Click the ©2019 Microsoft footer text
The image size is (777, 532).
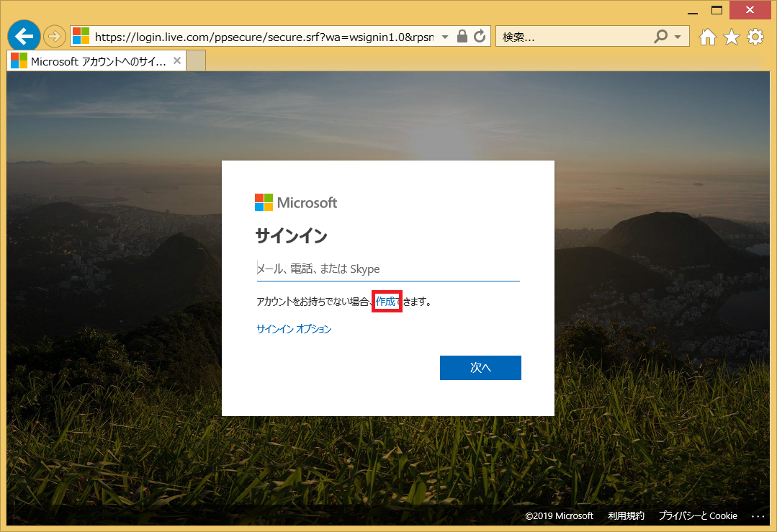pyautogui.click(x=559, y=515)
